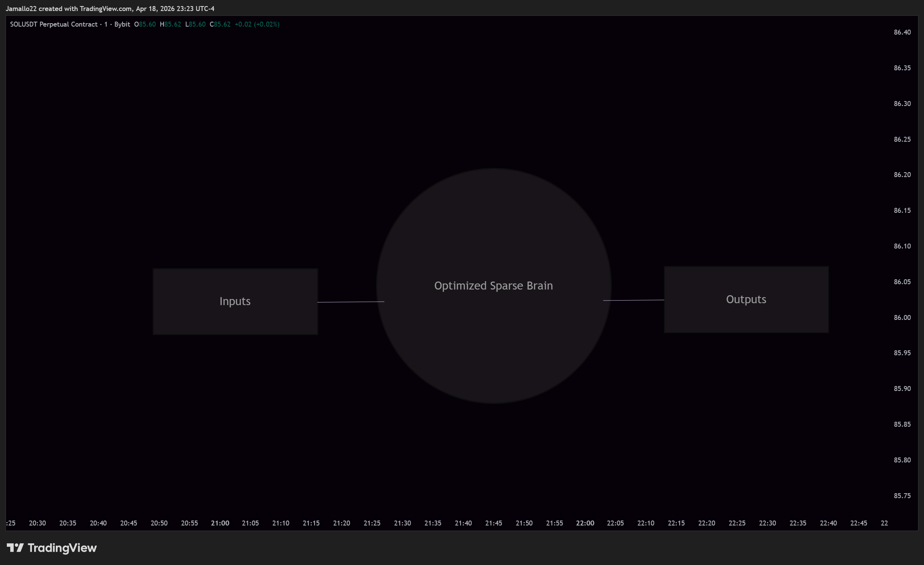Click the 21:35 time label
This screenshot has height=565, width=924.
click(433, 523)
